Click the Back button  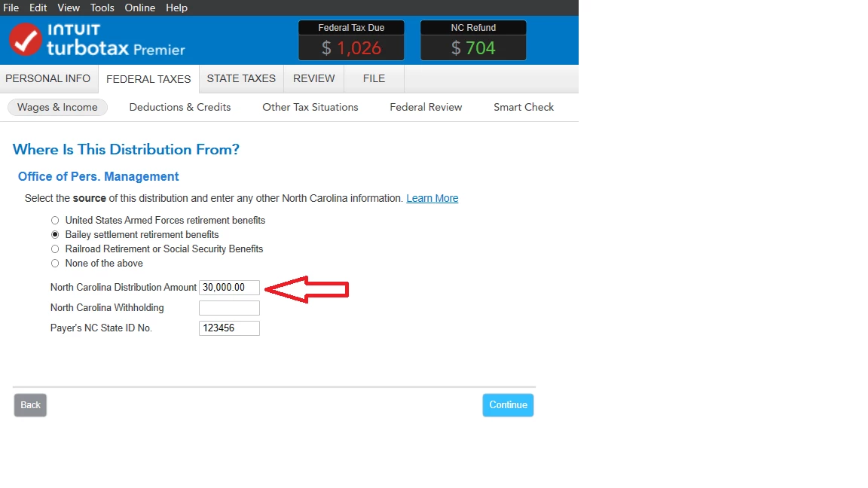(30, 405)
